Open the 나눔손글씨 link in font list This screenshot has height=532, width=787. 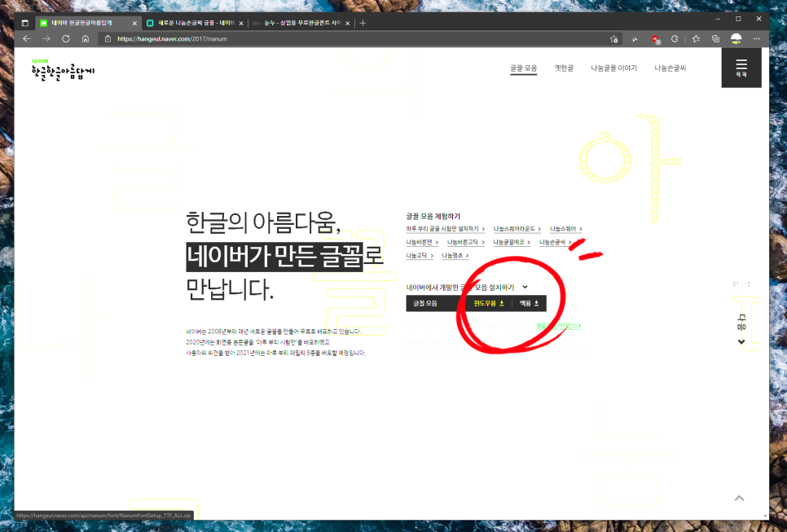555,243
